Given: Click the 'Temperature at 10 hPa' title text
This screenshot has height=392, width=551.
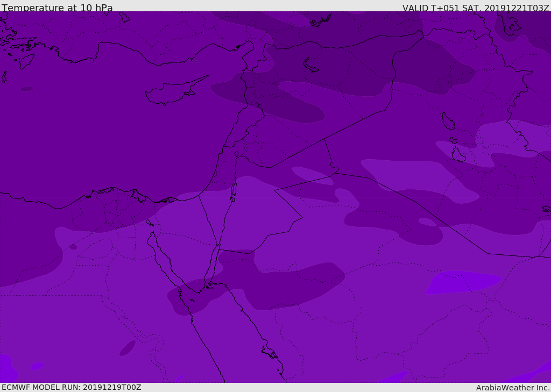Looking at the screenshot, I should tap(57, 8).
